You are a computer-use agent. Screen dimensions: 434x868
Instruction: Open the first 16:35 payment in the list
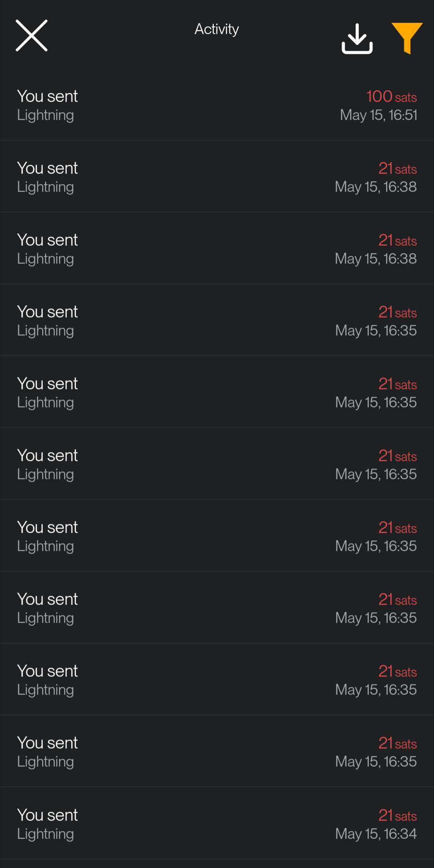point(217,320)
